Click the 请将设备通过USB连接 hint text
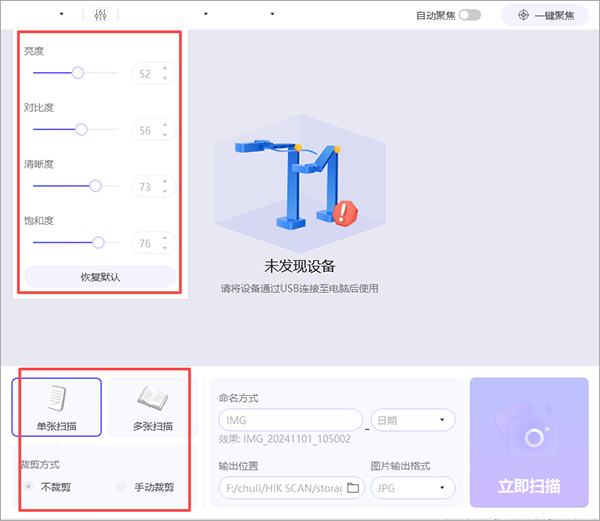 tap(300, 288)
